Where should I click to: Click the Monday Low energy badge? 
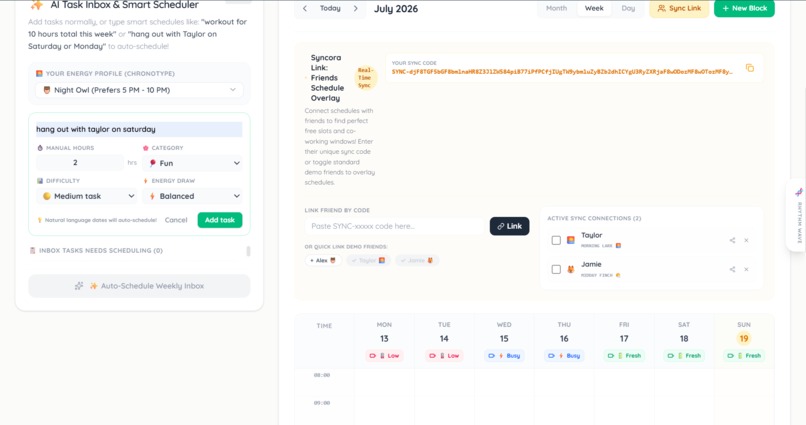384,356
